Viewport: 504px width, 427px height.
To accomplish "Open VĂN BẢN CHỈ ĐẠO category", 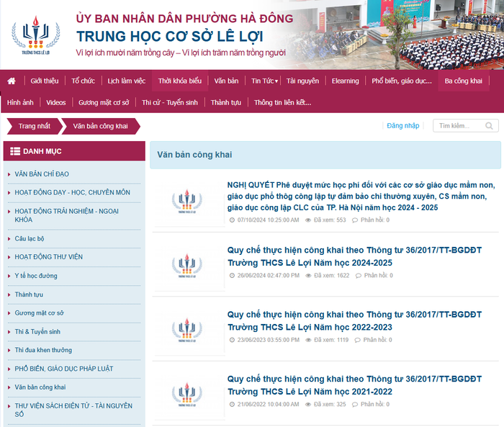I will 42,174.
